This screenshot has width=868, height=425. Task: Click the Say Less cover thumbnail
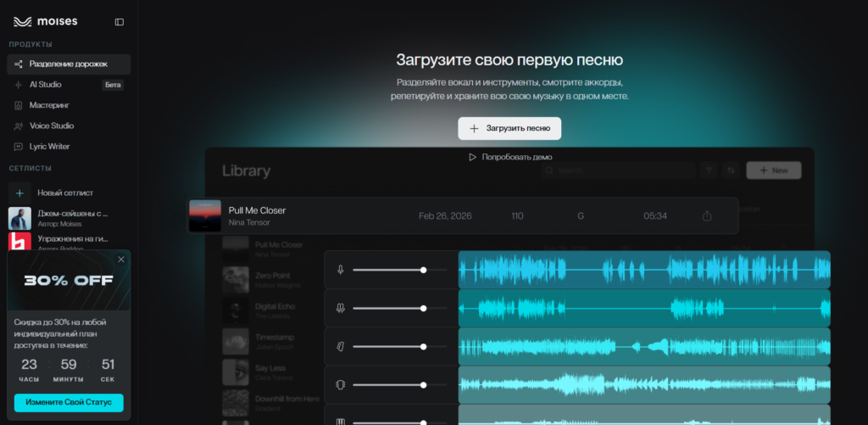coord(236,372)
